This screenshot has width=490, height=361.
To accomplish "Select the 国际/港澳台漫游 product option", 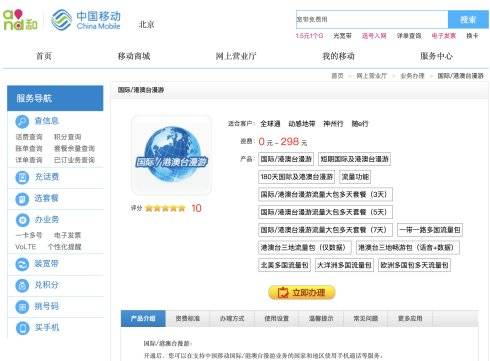I will [286, 159].
